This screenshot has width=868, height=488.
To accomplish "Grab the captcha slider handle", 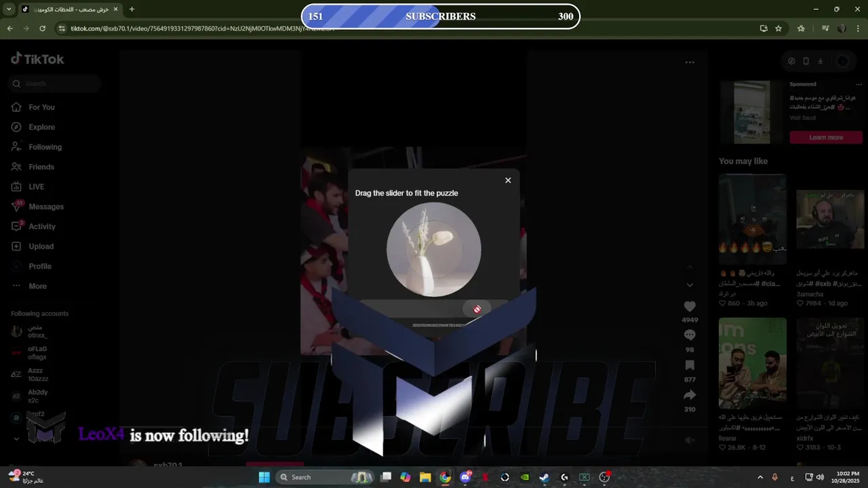I will [x=477, y=309].
